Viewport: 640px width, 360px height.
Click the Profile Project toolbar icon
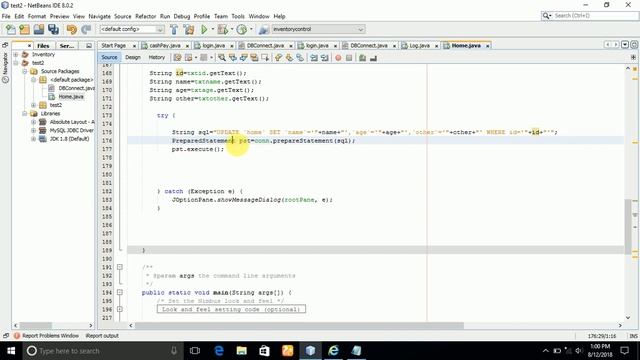(x=242, y=29)
